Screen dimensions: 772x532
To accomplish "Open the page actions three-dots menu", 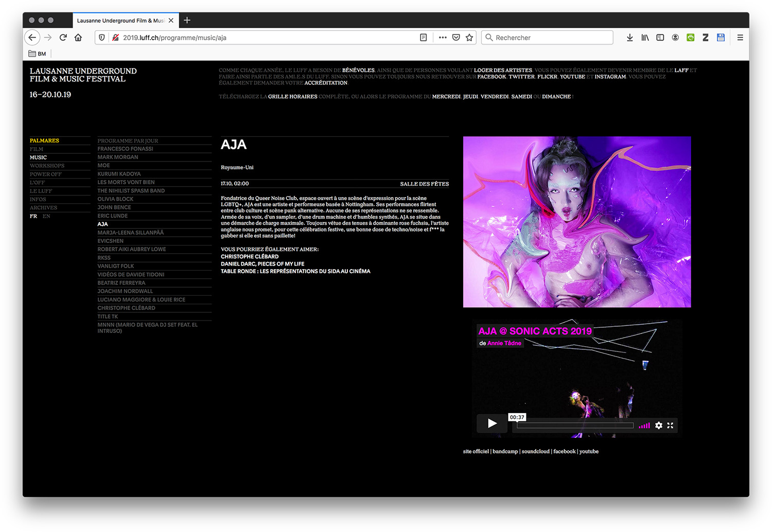I will pyautogui.click(x=443, y=38).
